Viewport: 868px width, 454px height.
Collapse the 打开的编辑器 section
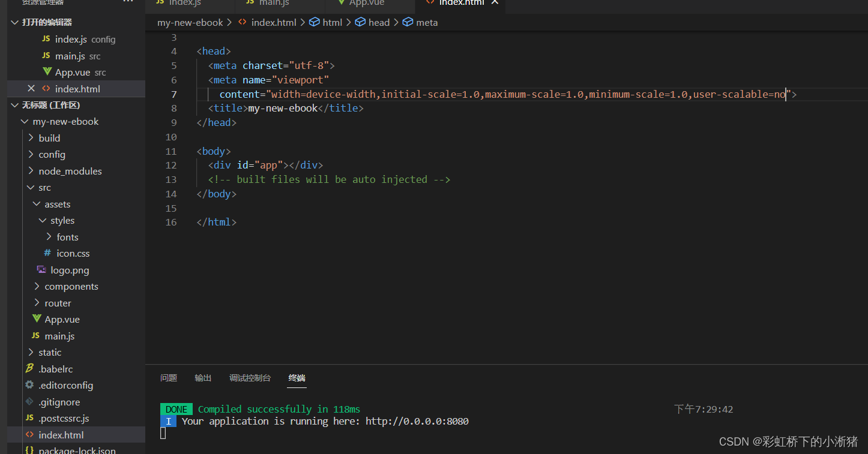15,22
